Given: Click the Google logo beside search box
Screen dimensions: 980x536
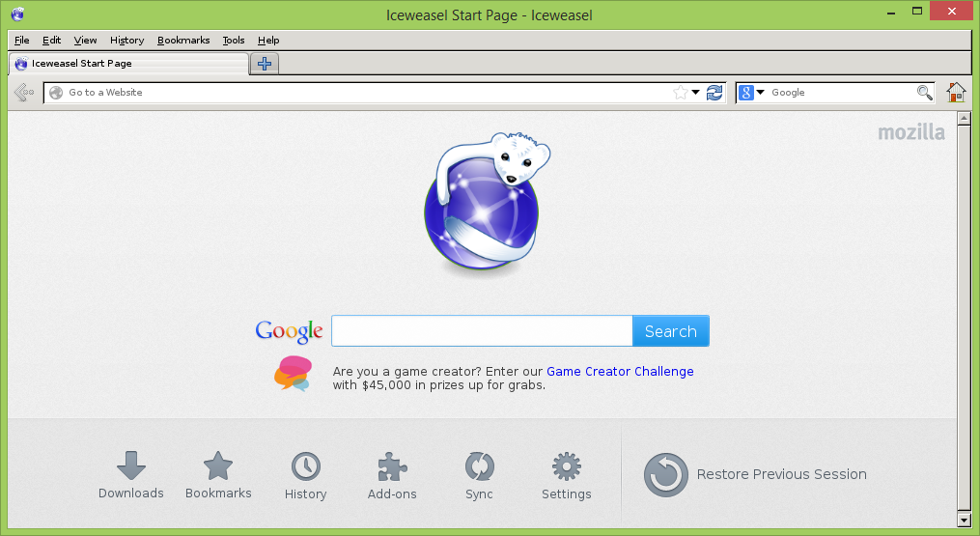Looking at the screenshot, I should point(289,331).
